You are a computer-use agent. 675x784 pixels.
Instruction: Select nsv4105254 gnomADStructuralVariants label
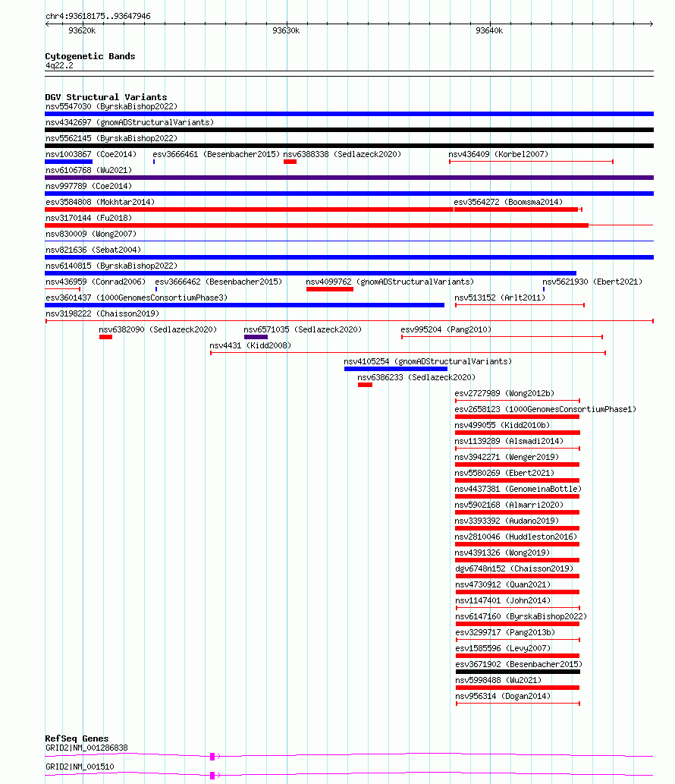pos(428,363)
